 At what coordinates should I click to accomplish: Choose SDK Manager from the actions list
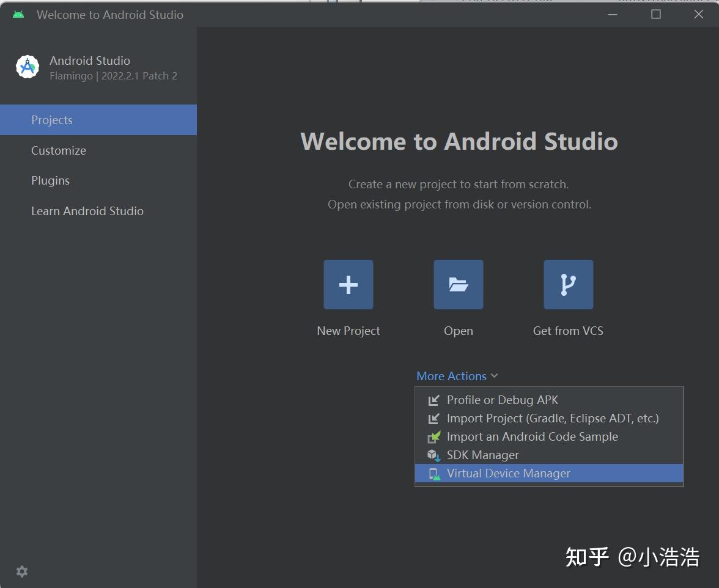click(482, 455)
